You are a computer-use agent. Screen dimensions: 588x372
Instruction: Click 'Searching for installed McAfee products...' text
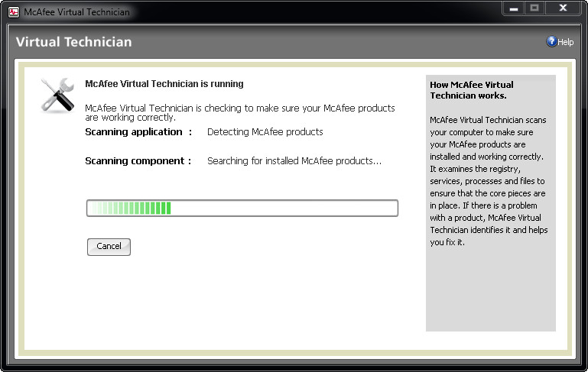pyautogui.click(x=294, y=160)
